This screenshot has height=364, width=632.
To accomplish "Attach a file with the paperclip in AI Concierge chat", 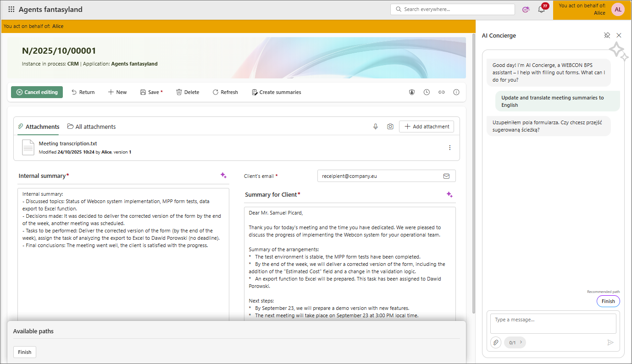I will pyautogui.click(x=495, y=342).
